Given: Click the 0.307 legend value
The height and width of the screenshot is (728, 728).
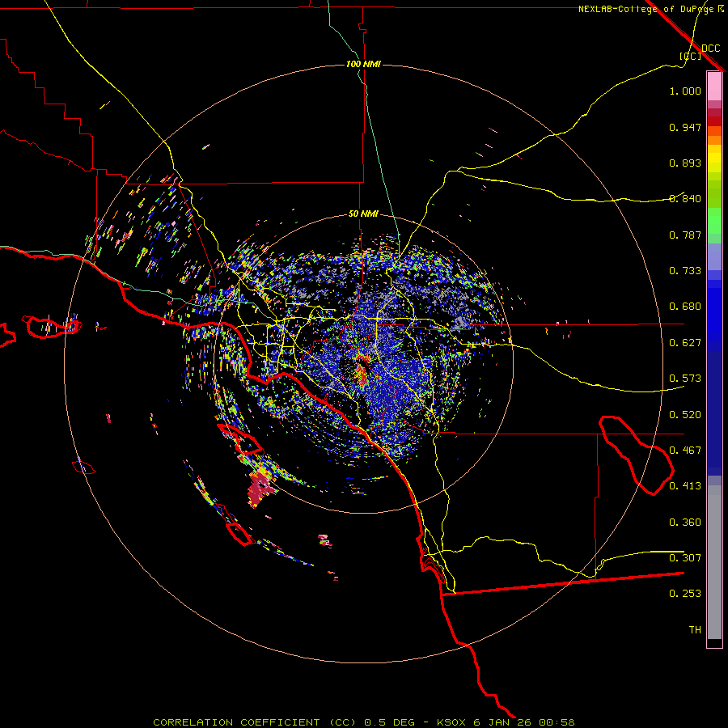Looking at the screenshot, I should point(685,558).
